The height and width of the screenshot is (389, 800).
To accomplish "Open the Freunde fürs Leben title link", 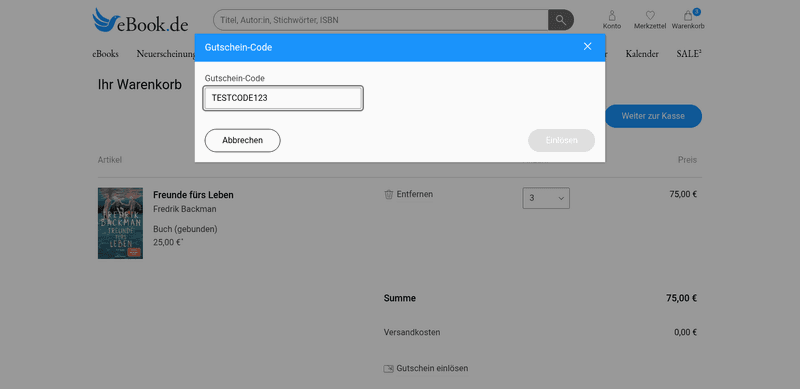I will [x=193, y=195].
